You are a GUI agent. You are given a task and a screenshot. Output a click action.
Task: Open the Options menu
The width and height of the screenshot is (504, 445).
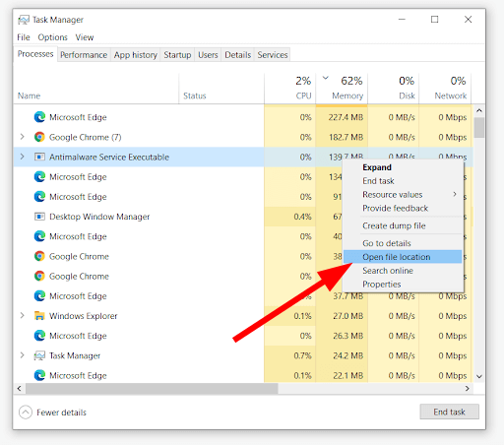pyautogui.click(x=52, y=37)
